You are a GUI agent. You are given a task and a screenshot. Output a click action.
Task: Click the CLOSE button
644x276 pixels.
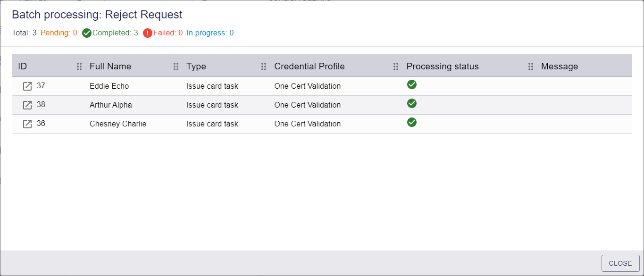click(620, 263)
